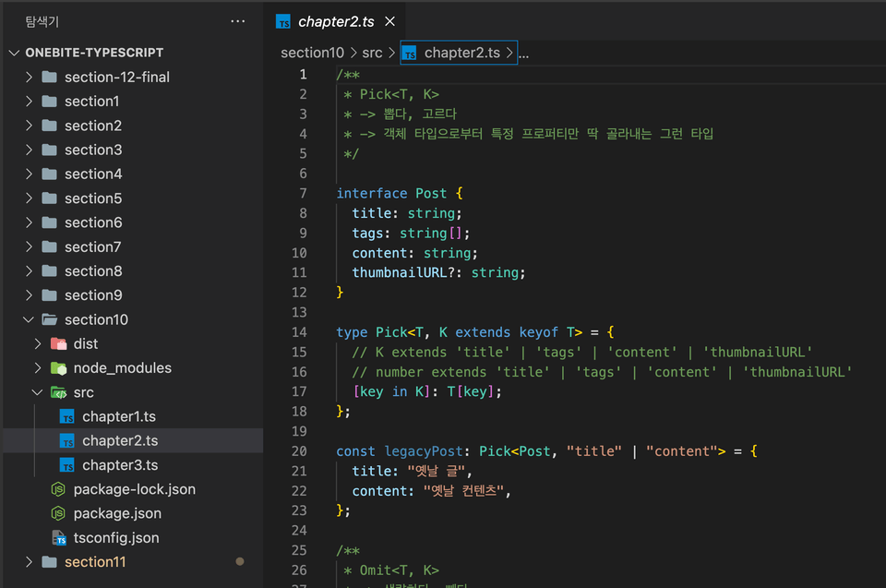Open the Explorer more actions ellipsis menu
This screenshot has width=886, height=588.
pyautogui.click(x=238, y=21)
